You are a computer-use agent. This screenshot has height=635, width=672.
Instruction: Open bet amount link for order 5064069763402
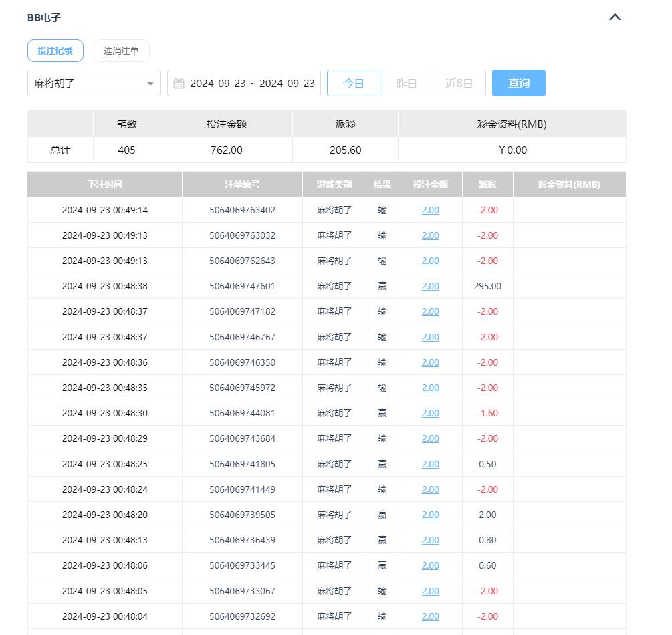430,210
